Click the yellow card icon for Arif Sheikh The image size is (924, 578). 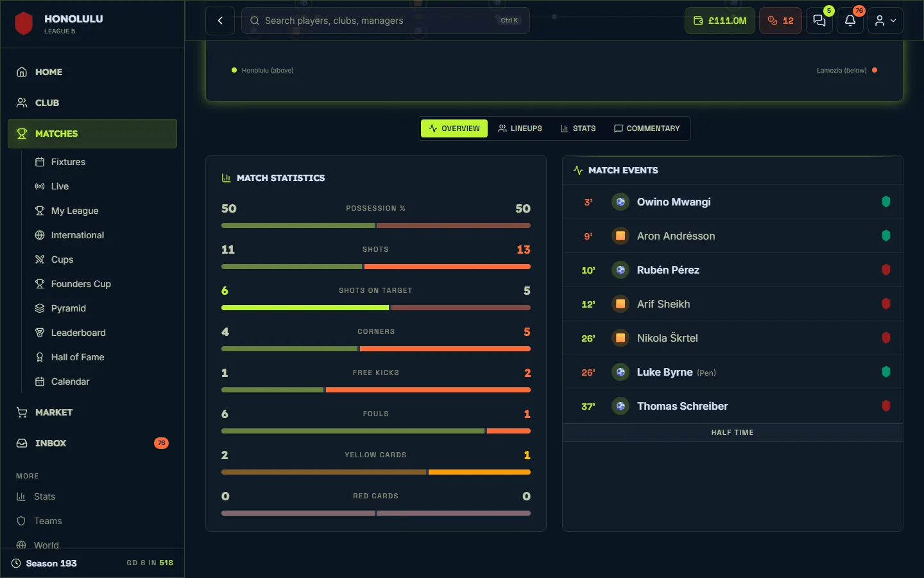pos(620,304)
